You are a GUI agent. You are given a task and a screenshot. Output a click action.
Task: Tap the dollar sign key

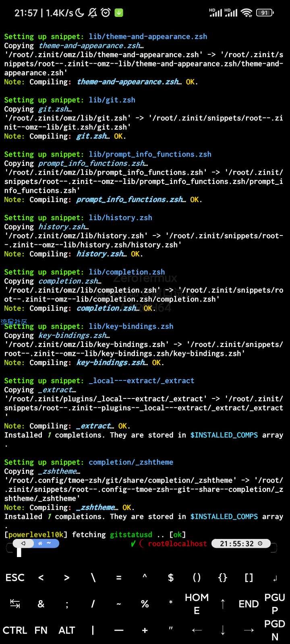171,578
